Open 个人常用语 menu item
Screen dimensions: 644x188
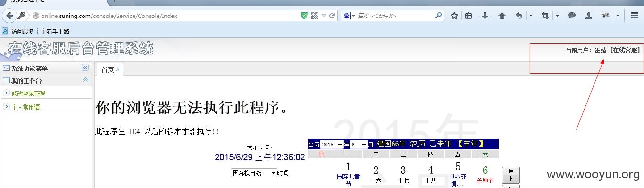point(25,107)
